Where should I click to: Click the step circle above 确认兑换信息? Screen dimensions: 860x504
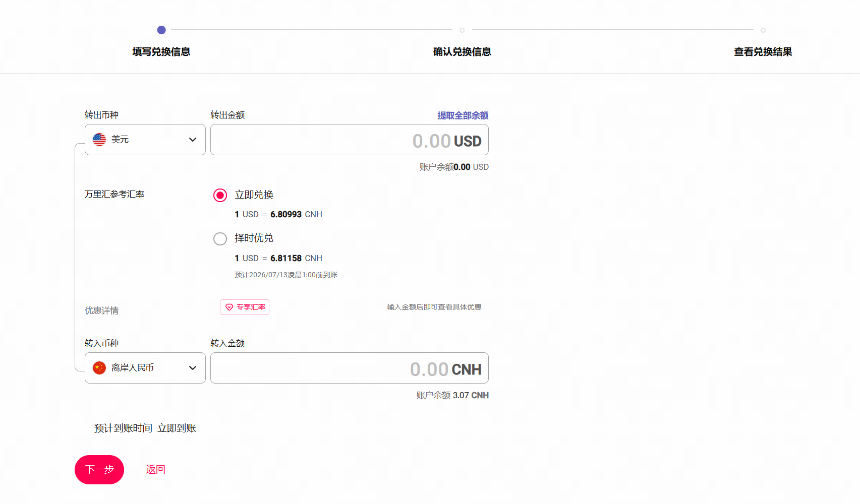[462, 30]
